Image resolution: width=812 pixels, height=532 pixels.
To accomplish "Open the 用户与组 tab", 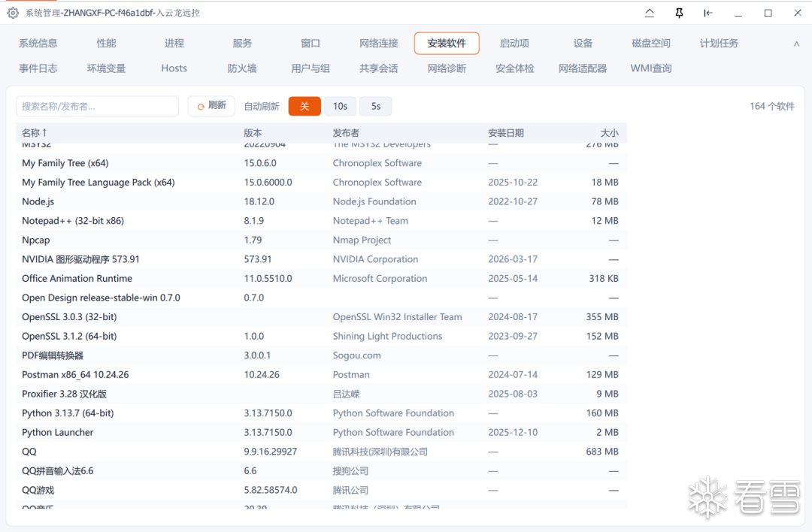I will 311,68.
